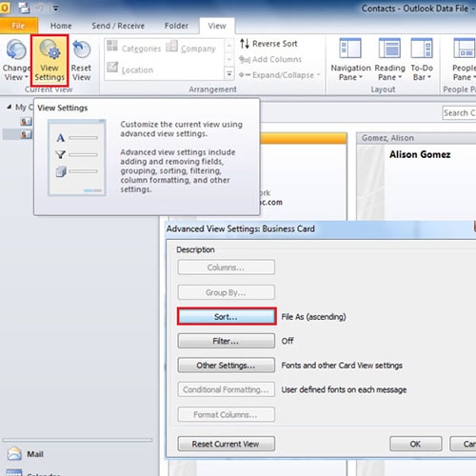Screen dimensions: 476x476
Task: Click Reverse Sort in Arrangement group
Action: click(268, 44)
